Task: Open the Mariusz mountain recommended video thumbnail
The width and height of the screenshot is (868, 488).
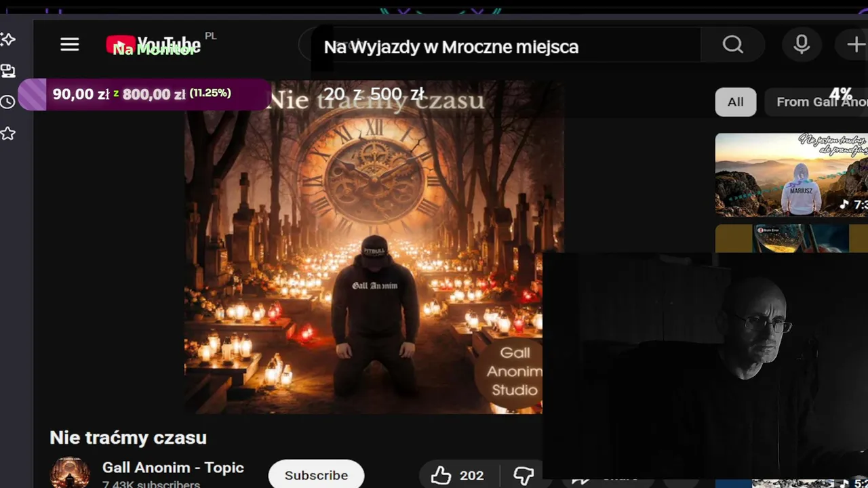Action: 791,174
